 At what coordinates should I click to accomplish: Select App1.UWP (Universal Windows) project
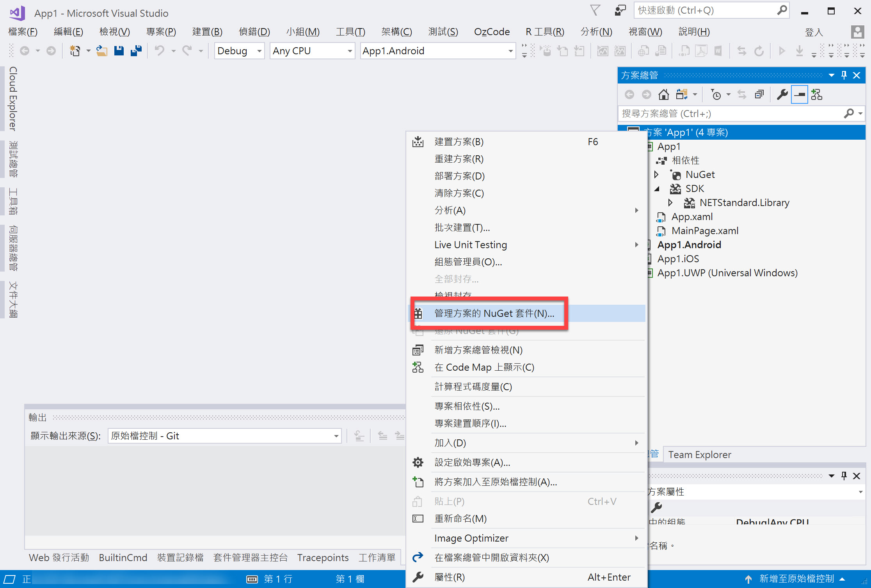[x=727, y=273]
